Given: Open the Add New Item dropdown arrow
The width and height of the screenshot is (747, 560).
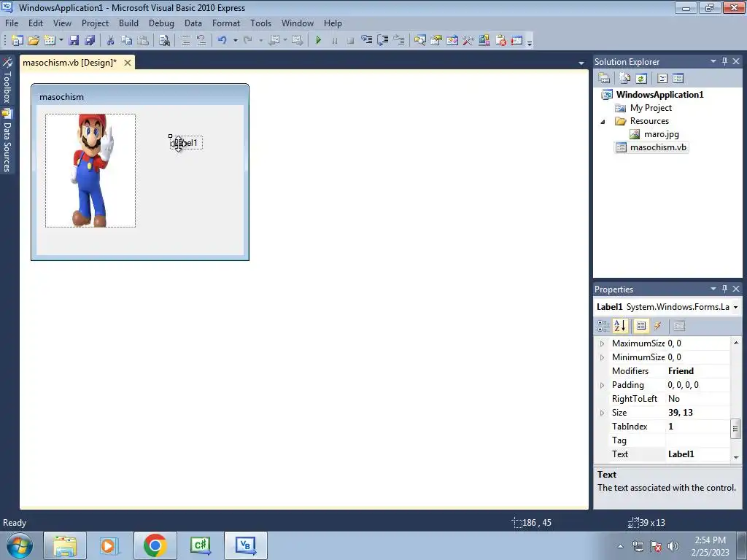Looking at the screenshot, I should [x=61, y=41].
